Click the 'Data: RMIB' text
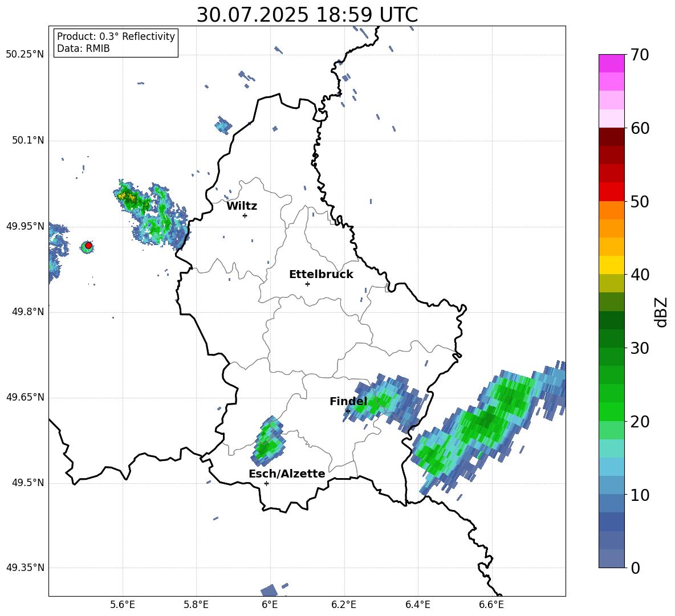This screenshot has height=616, width=675. (83, 48)
